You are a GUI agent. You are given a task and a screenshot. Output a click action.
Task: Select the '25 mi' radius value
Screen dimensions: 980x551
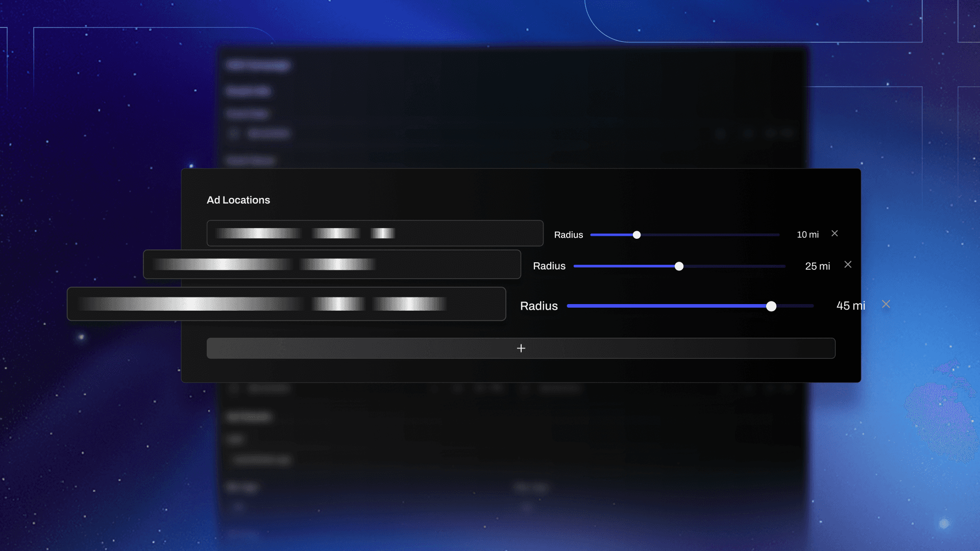click(x=818, y=266)
